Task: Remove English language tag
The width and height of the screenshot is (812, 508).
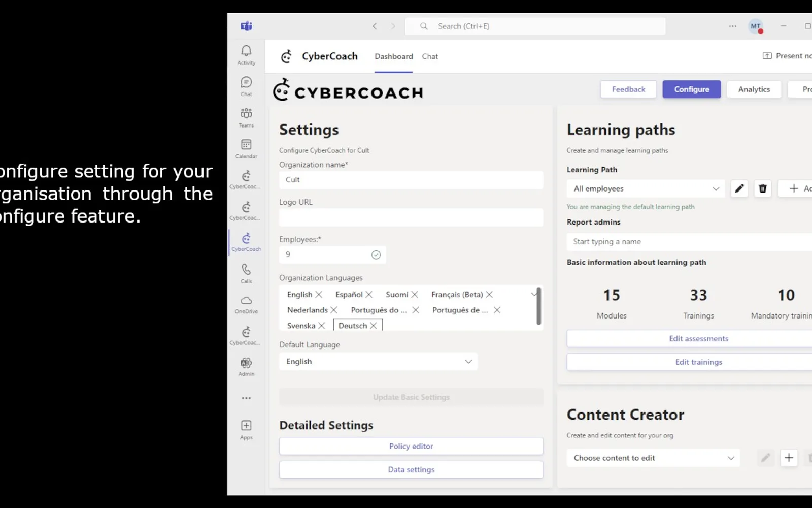Action: 319,295
